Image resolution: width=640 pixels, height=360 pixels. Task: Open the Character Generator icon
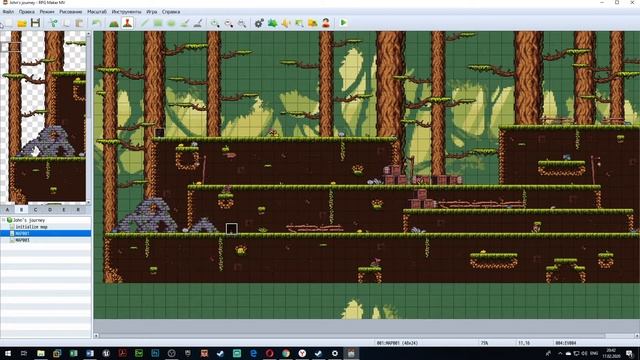click(326, 23)
